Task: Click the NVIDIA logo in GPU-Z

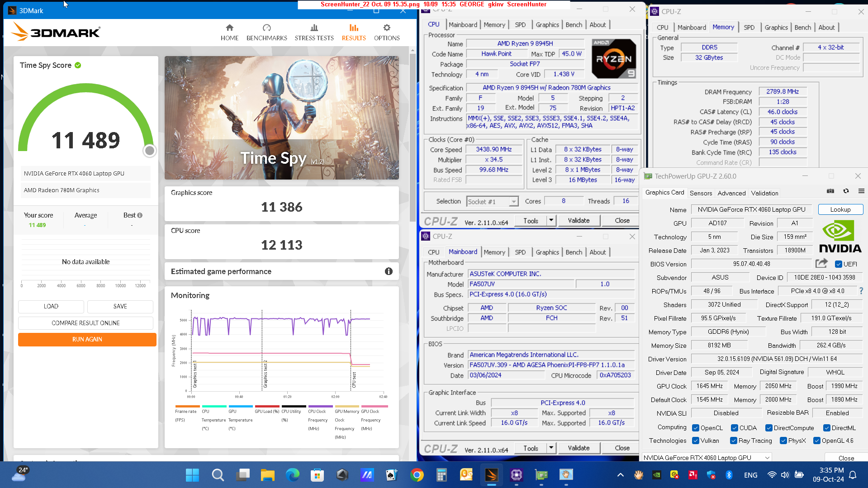Action: click(x=840, y=237)
